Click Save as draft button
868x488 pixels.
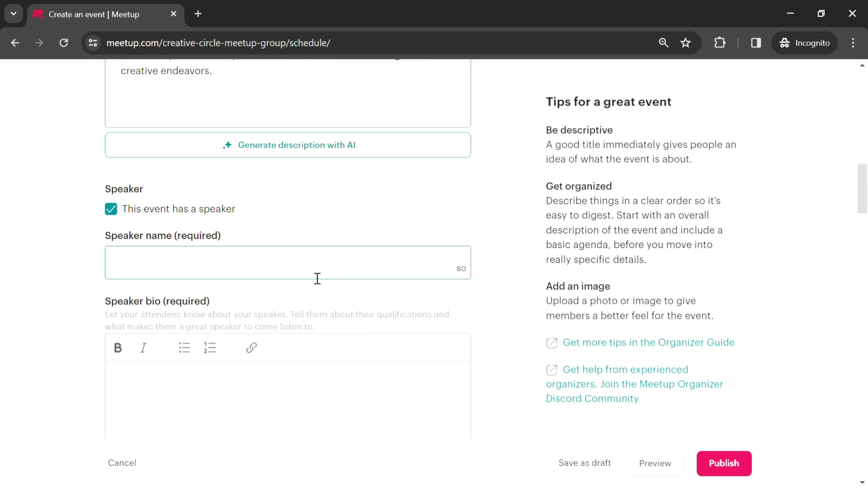click(x=585, y=463)
